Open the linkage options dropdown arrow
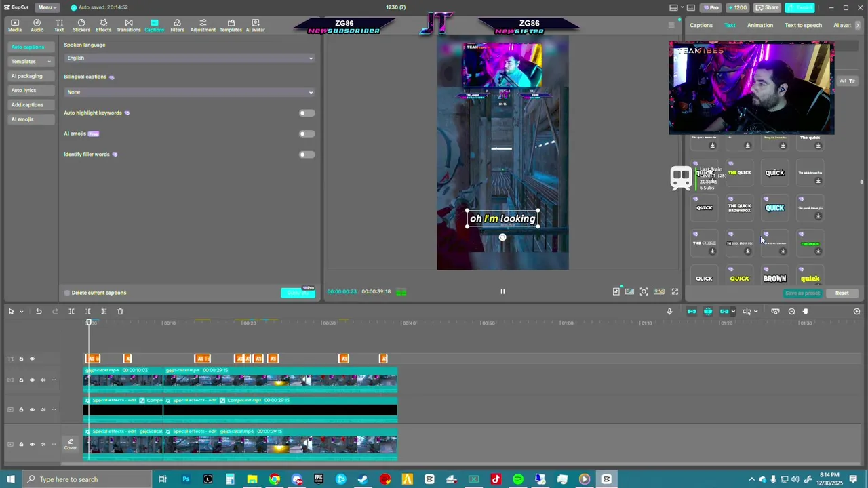 point(732,312)
